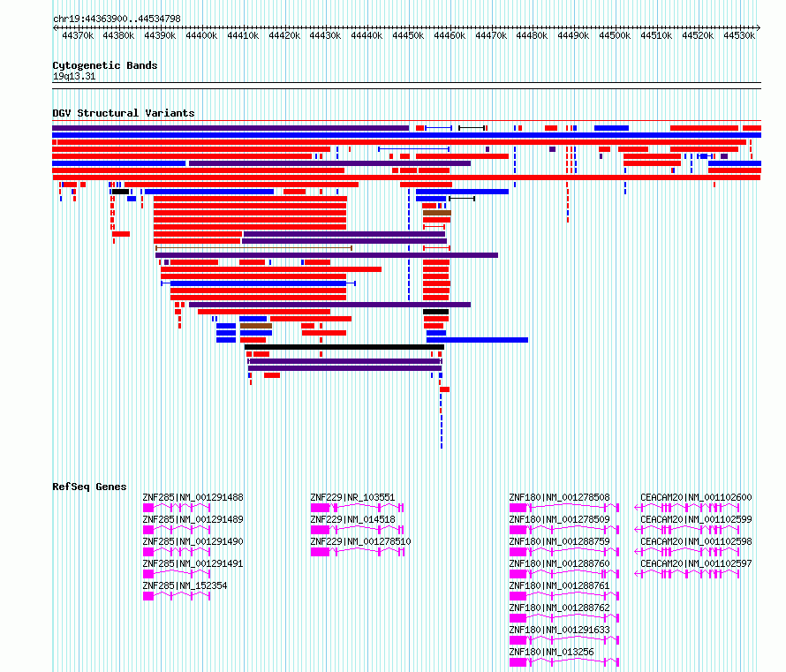Select the gene glyph under ZNF229|NR_103551
Image resolution: width=786 pixels, height=672 pixels.
click(x=358, y=508)
